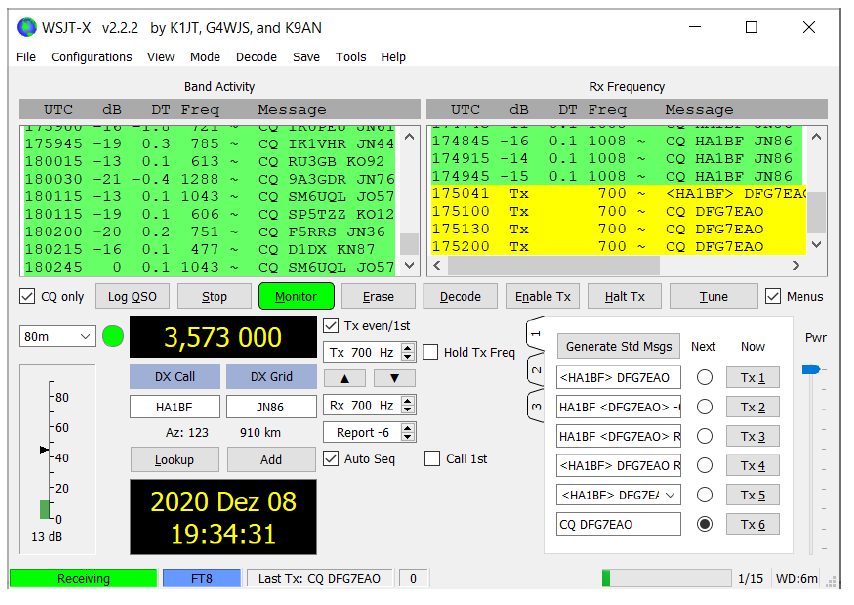Click the Erase button

[x=378, y=296]
